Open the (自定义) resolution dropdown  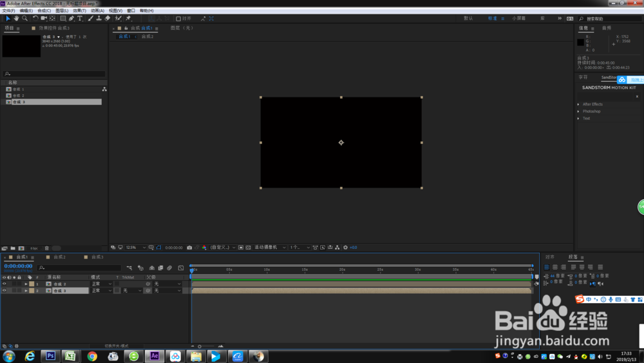coord(223,248)
